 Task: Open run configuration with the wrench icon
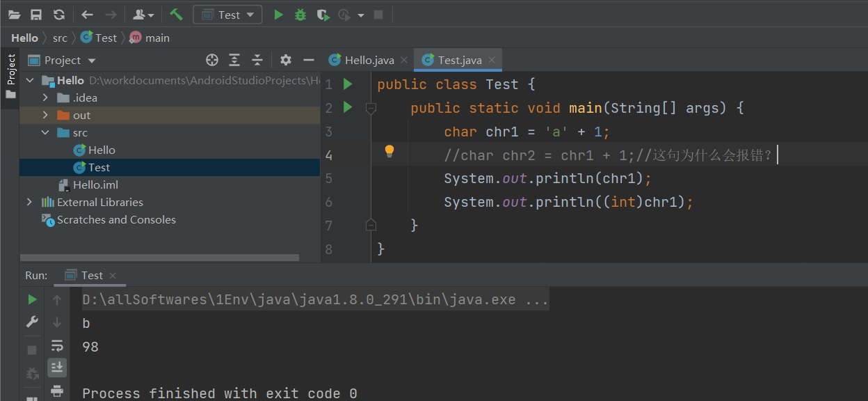(x=32, y=322)
